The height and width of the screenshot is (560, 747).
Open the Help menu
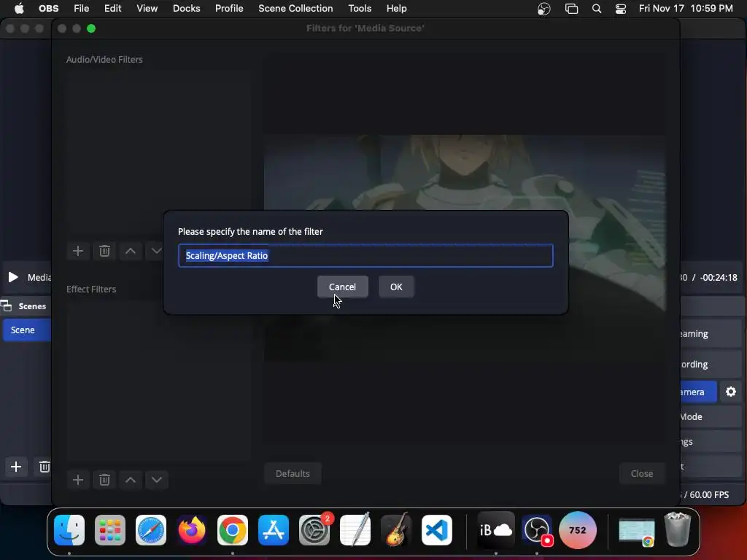point(396,8)
